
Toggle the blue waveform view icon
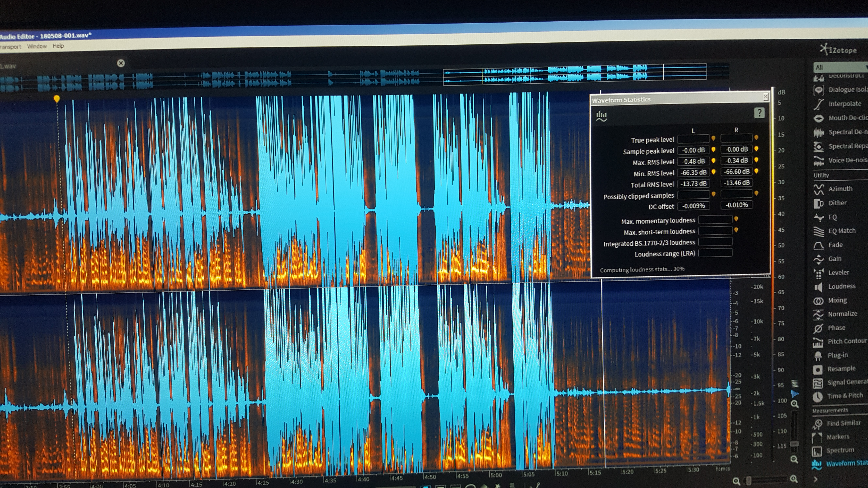tap(795, 394)
